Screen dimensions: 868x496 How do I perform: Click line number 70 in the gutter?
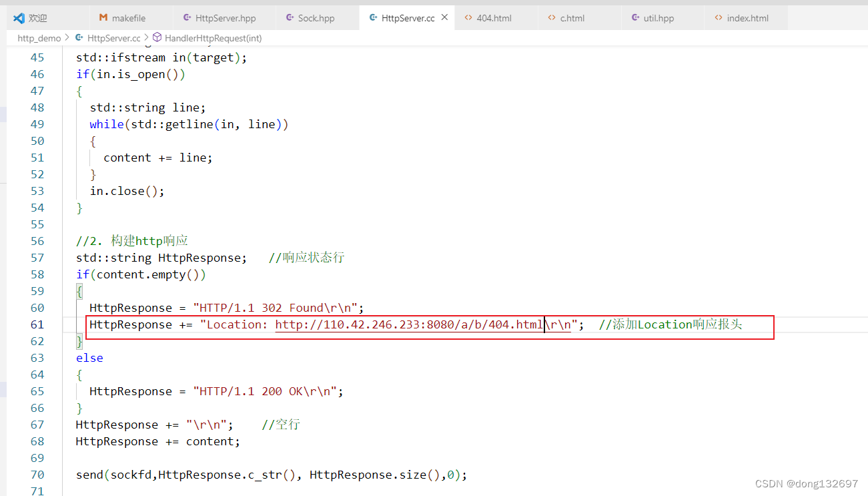click(37, 475)
